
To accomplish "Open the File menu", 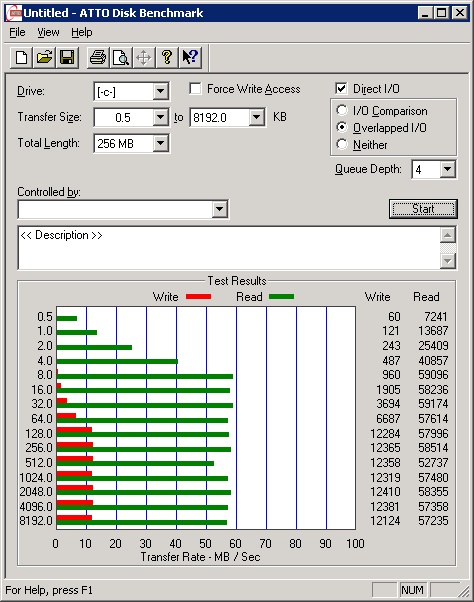I will [17, 32].
